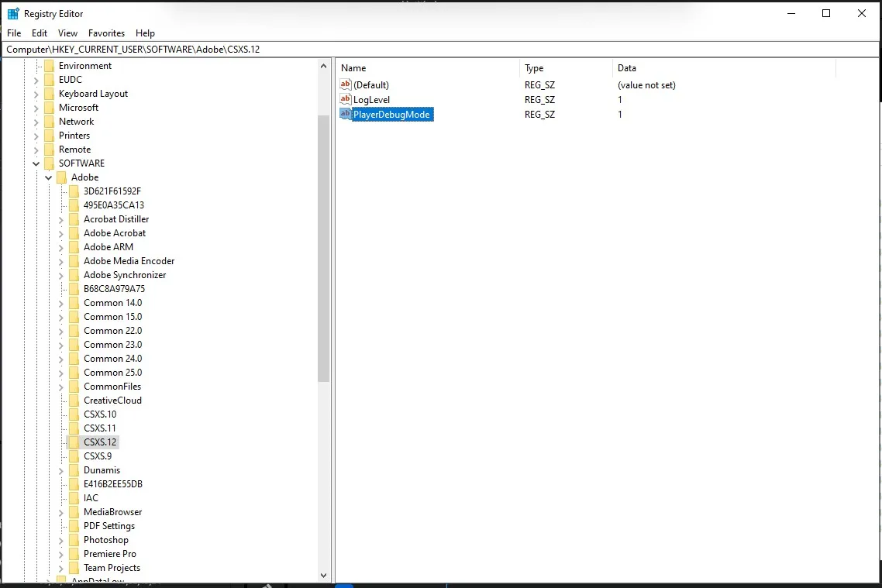Click the registry path address bar

pos(440,50)
